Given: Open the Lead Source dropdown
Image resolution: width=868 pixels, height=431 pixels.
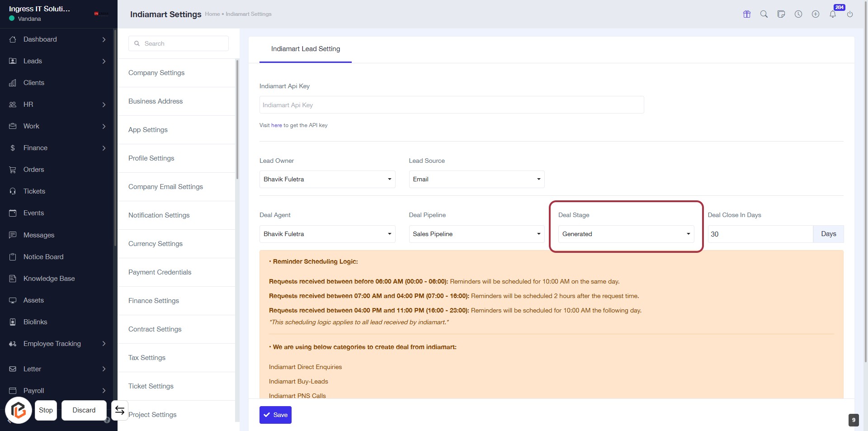Looking at the screenshot, I should pyautogui.click(x=476, y=180).
